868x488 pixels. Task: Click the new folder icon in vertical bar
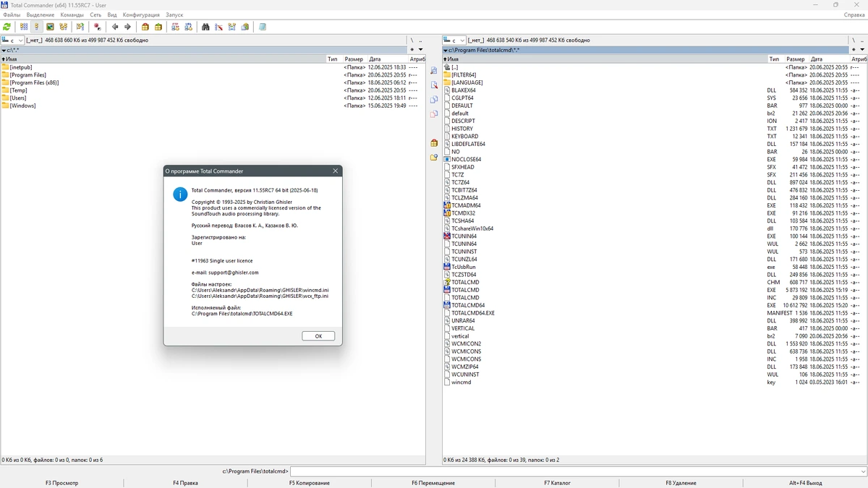point(434,157)
